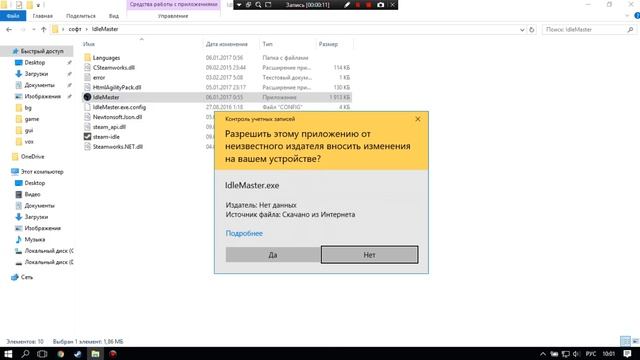Open Сеть in navigation pane
This screenshot has width=640, height=360.
pyautogui.click(x=27, y=277)
